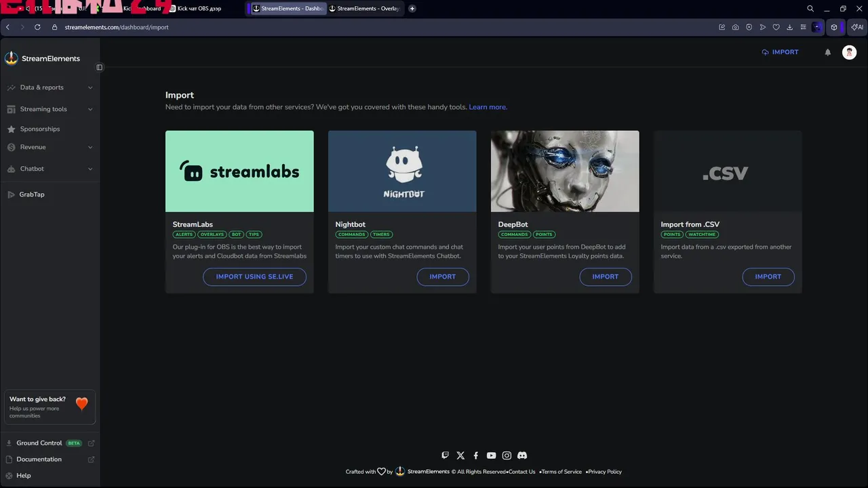The image size is (868, 488).
Task: Click the StreamElements logo in sidebar
Action: tap(42, 58)
